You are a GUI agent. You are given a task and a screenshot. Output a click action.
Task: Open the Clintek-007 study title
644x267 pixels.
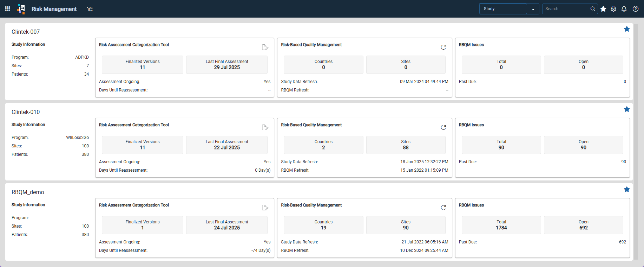tap(26, 32)
